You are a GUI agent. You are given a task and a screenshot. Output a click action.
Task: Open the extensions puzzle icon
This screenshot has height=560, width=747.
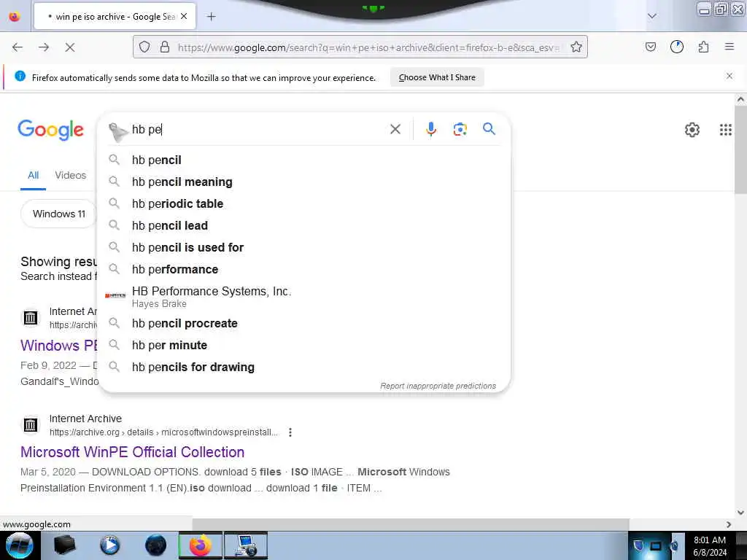[x=703, y=47]
